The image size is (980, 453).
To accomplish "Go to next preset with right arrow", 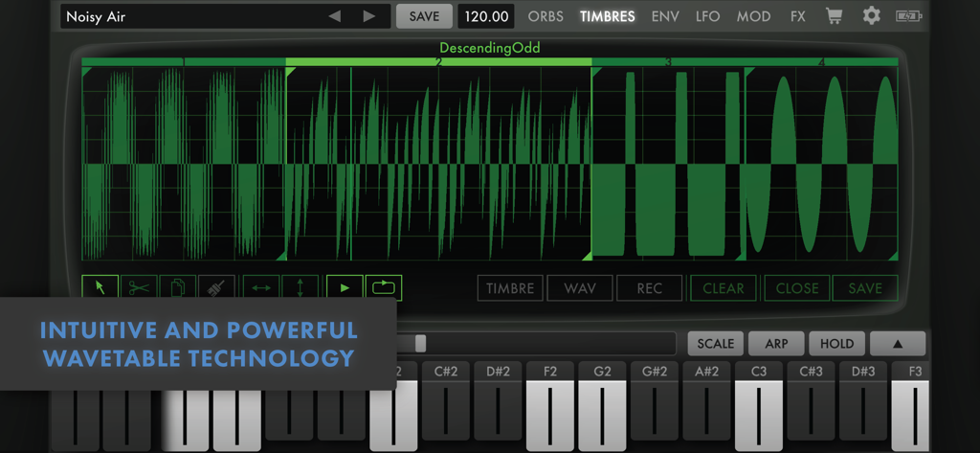I will tap(369, 16).
